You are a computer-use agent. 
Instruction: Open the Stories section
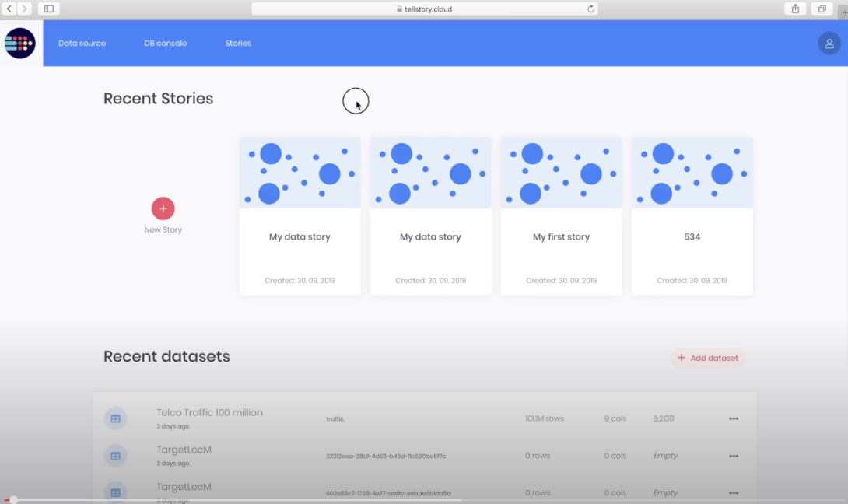tap(238, 43)
